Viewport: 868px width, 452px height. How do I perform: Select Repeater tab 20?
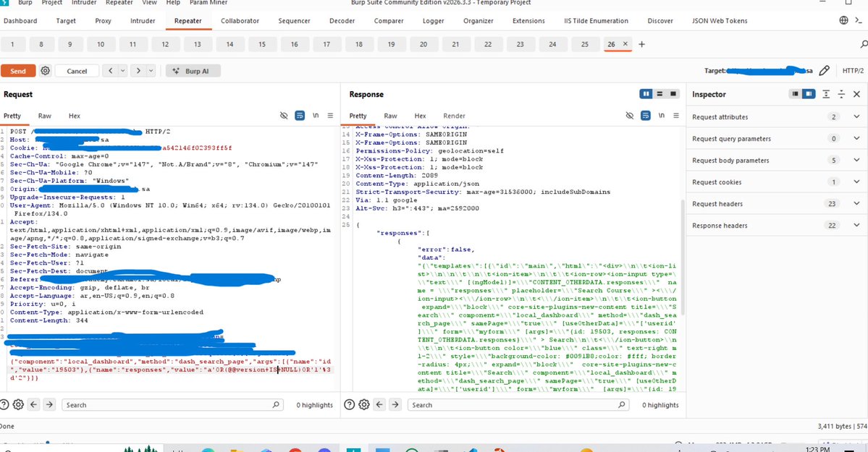[x=424, y=44]
